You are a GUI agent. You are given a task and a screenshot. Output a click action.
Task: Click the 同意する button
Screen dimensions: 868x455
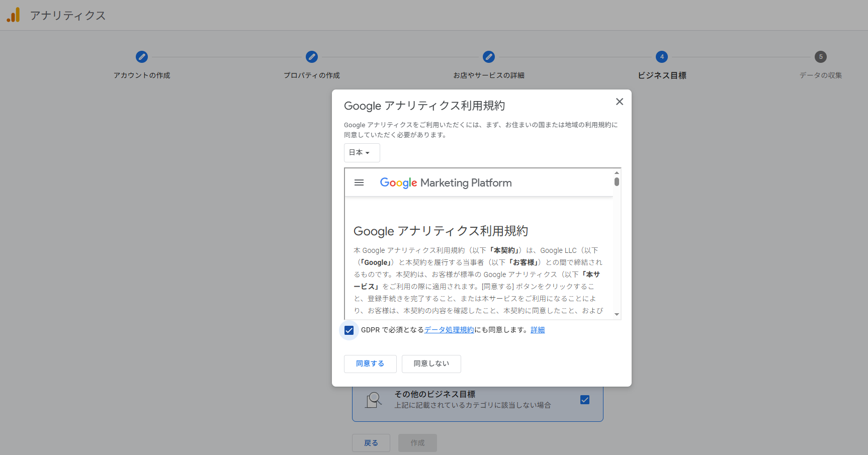pos(370,364)
